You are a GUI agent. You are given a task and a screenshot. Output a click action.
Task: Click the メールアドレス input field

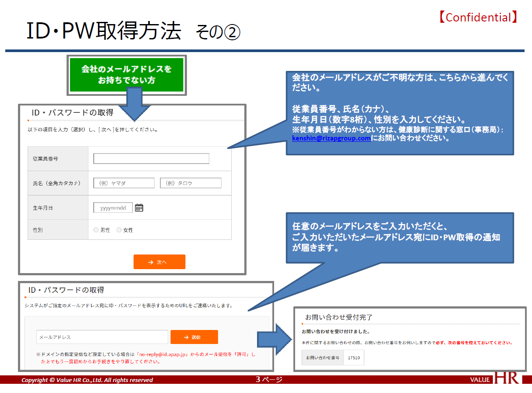pos(102,337)
